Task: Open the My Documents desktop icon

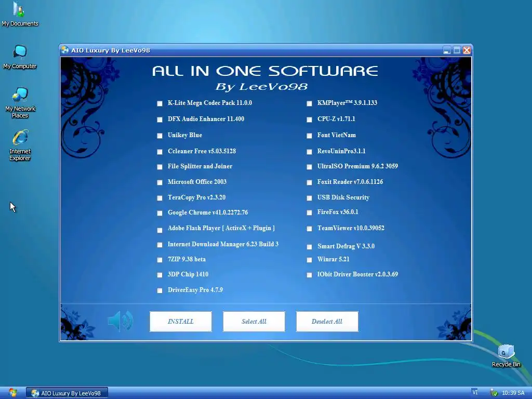Action: coord(19,14)
